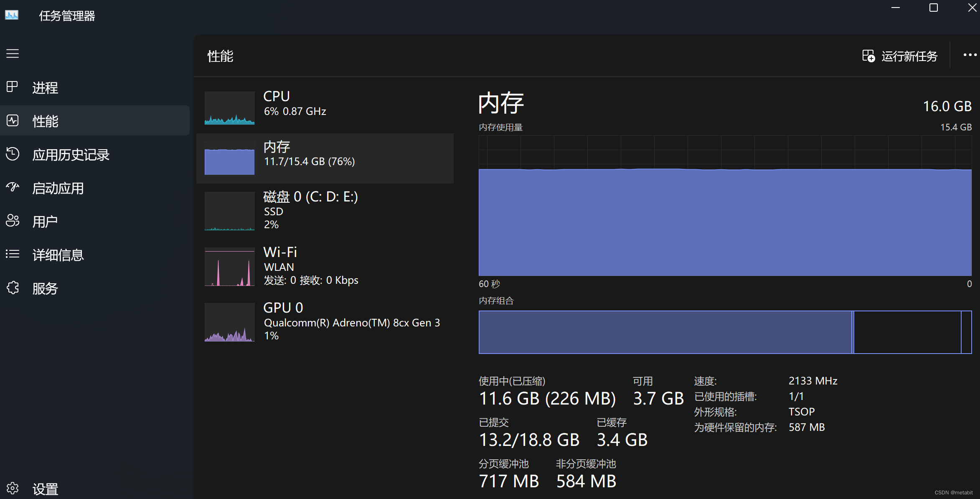Close the Task Manager window

(972, 8)
